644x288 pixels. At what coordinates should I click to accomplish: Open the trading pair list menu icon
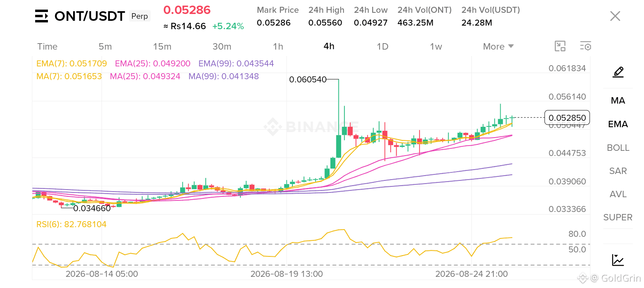pyautogui.click(x=42, y=16)
